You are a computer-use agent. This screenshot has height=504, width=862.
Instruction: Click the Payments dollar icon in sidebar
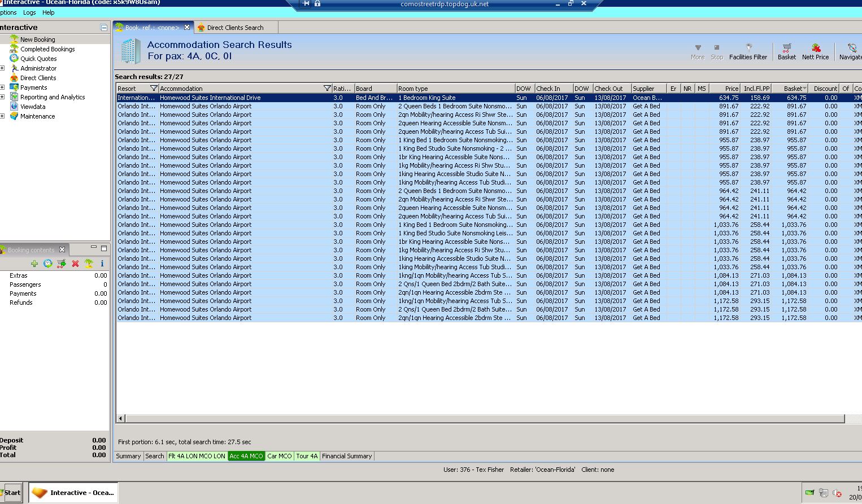point(14,87)
